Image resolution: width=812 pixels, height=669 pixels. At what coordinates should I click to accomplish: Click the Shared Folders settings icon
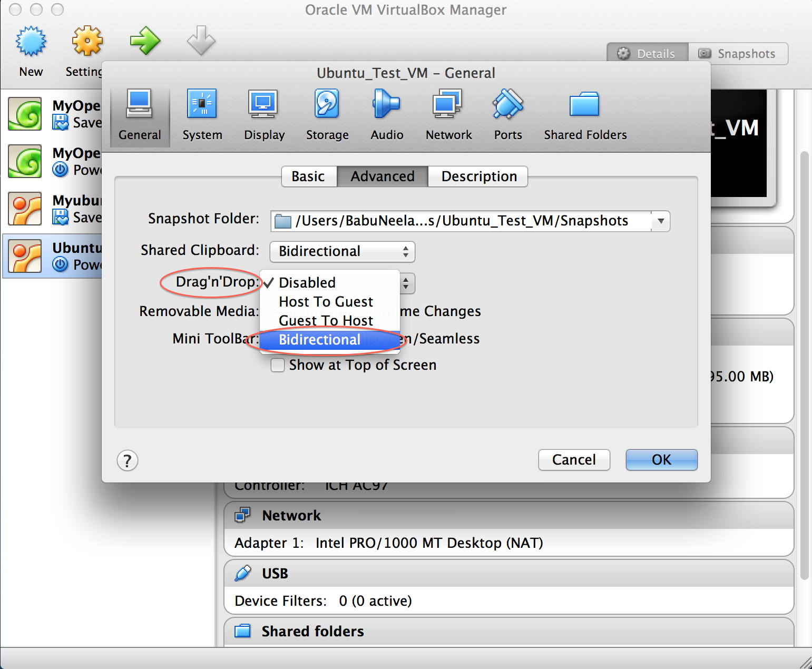coord(584,113)
